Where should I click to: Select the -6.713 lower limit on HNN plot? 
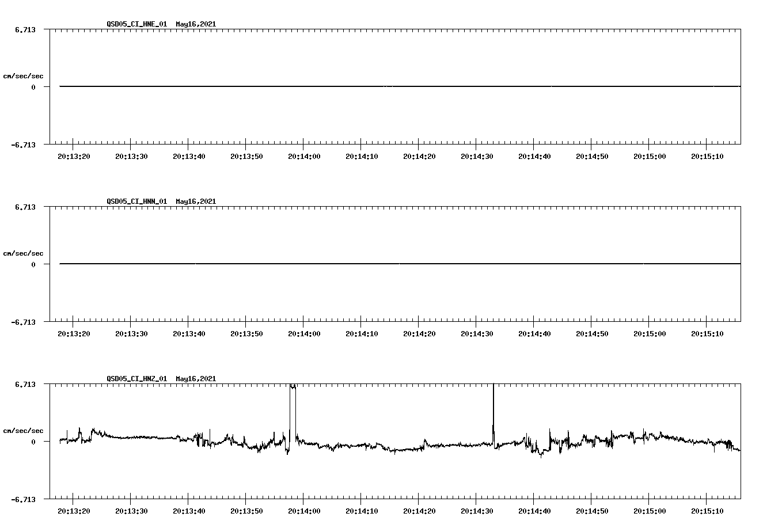coord(24,322)
